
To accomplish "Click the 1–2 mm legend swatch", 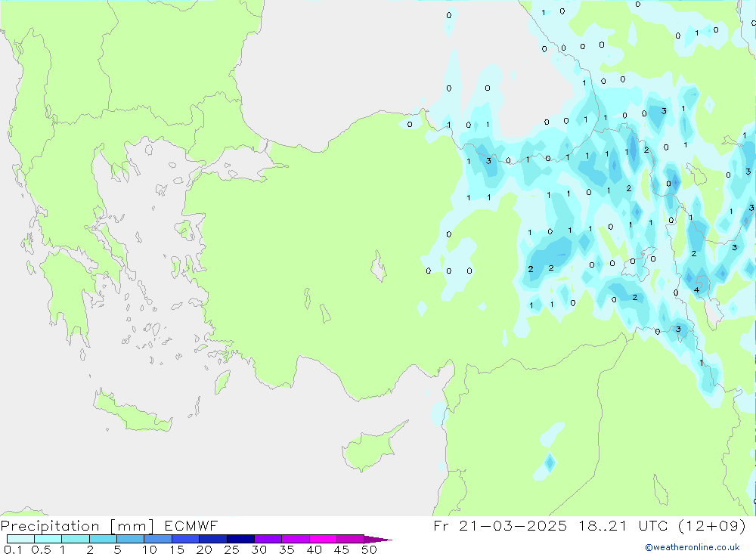I will [76, 539].
